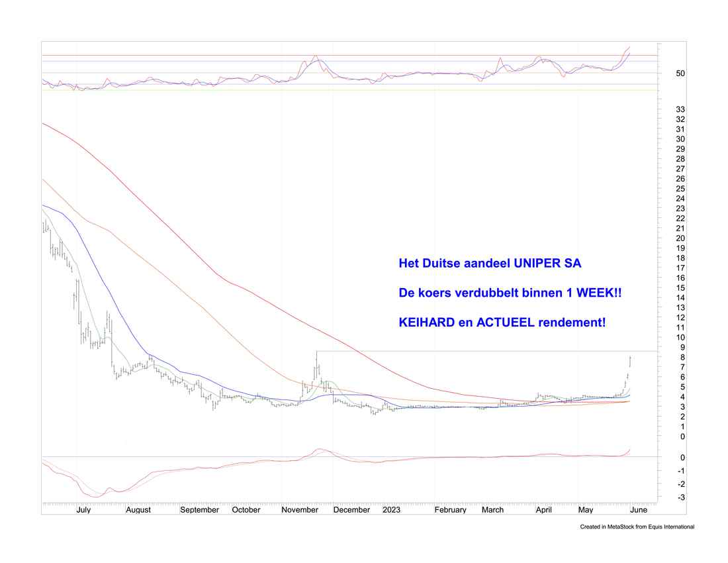Click the November month label
Viewport: 728px width, 563px height.
pos(300,509)
